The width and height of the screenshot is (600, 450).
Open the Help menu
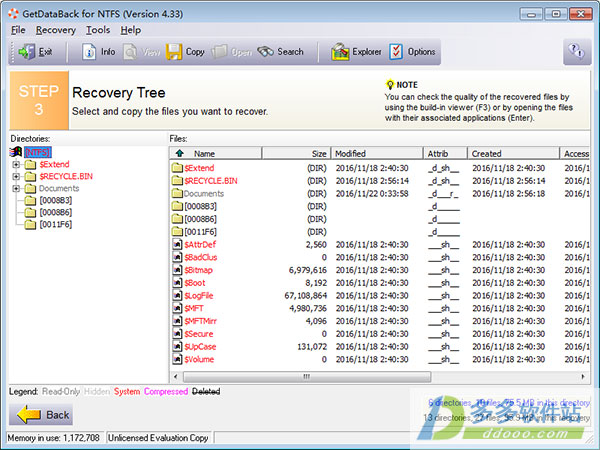pyautogui.click(x=130, y=30)
